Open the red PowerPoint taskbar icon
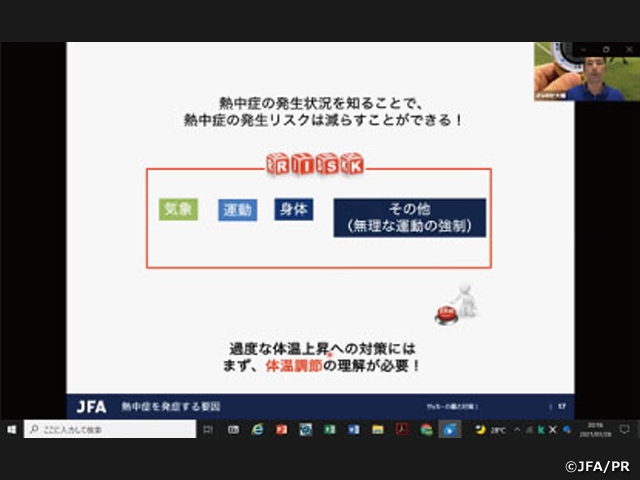The height and width of the screenshot is (480, 640). 281,429
